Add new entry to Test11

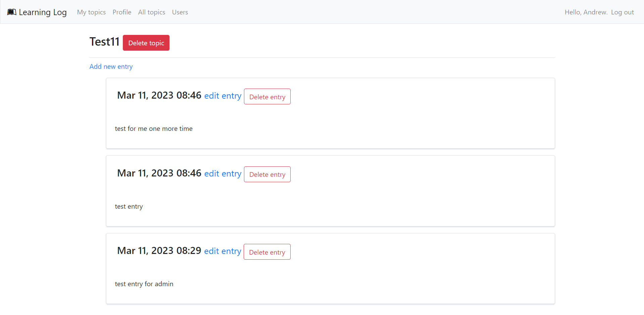[x=111, y=66]
